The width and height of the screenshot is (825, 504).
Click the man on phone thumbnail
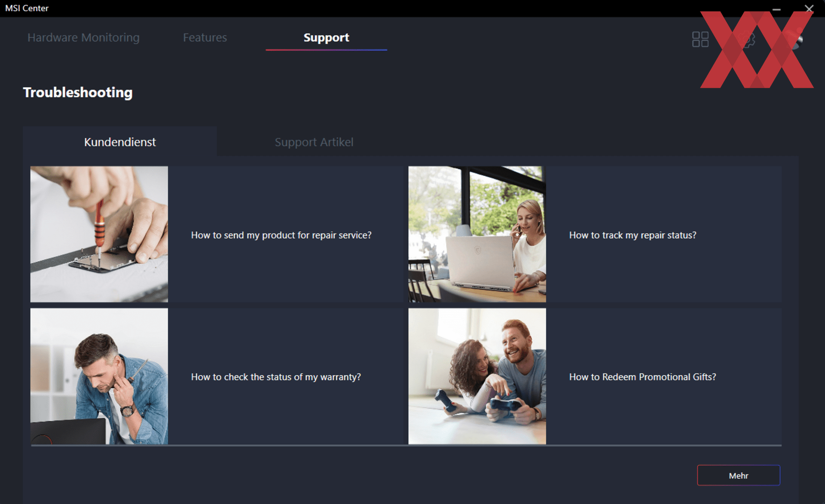pyautogui.click(x=99, y=376)
